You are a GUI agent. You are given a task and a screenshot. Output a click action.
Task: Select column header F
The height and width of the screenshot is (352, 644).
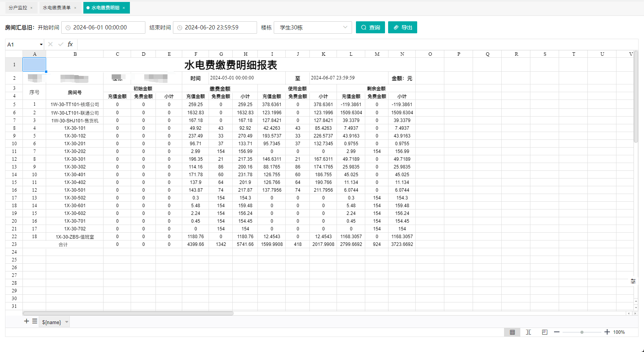pos(196,54)
